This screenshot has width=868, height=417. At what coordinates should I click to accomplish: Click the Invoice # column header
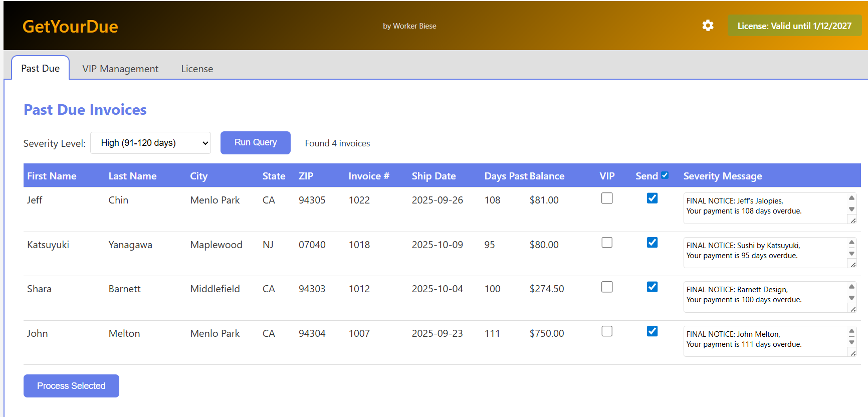click(369, 176)
